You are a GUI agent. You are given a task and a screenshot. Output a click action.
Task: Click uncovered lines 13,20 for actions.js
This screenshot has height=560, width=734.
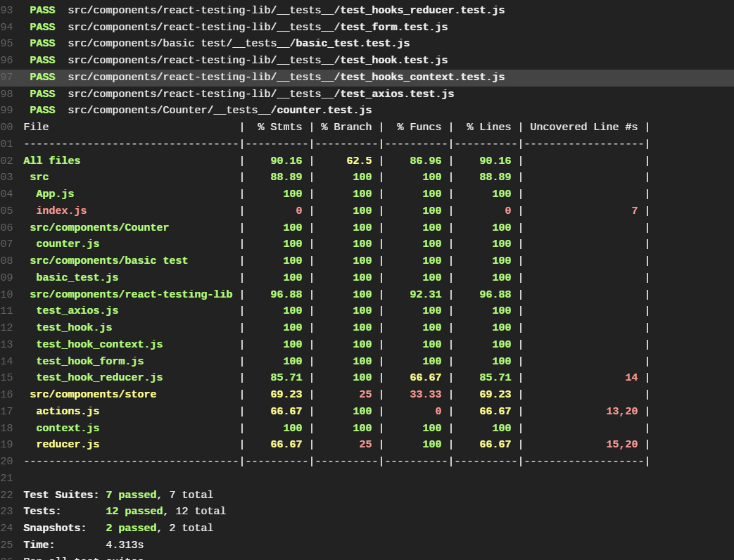621,412
